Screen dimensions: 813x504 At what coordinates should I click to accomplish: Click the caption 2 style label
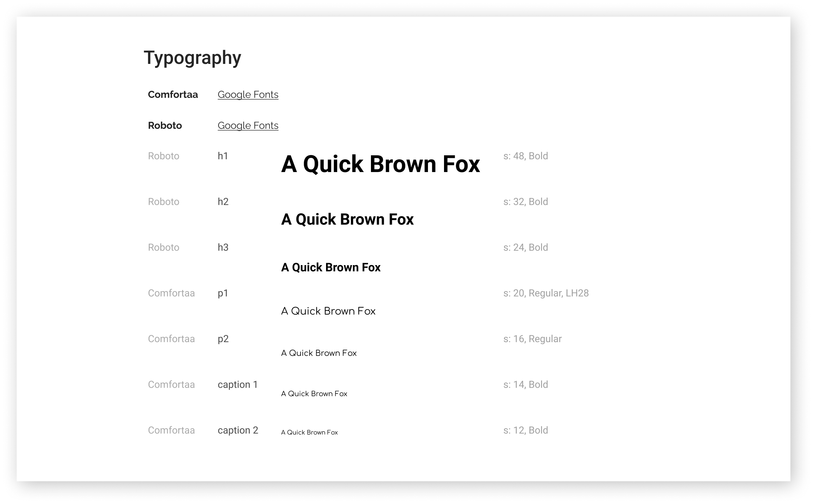(238, 430)
